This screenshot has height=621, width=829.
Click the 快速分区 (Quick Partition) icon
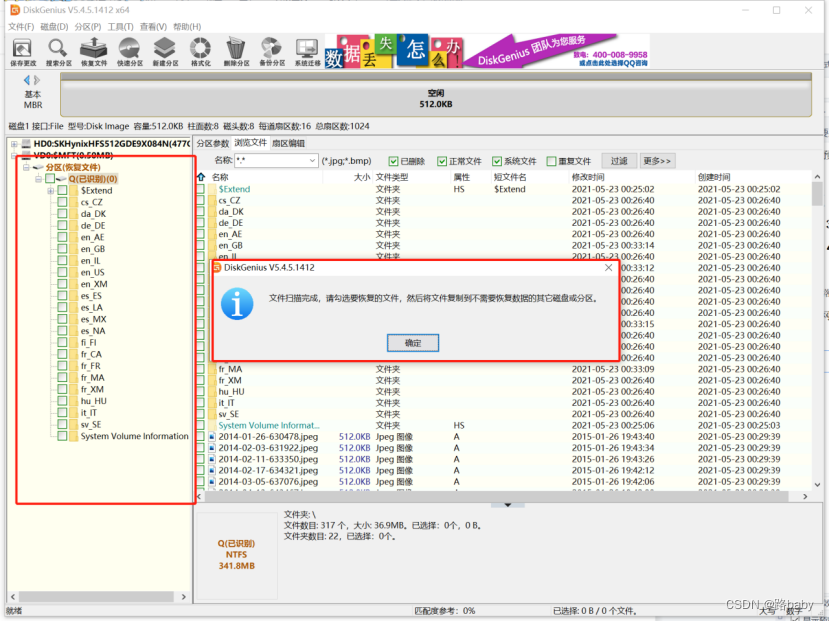pos(129,50)
